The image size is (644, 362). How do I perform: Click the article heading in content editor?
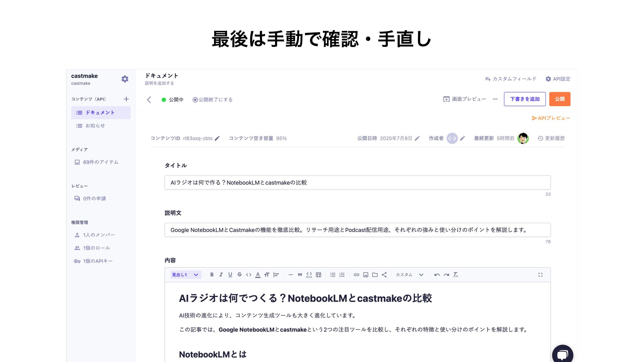pos(305,298)
